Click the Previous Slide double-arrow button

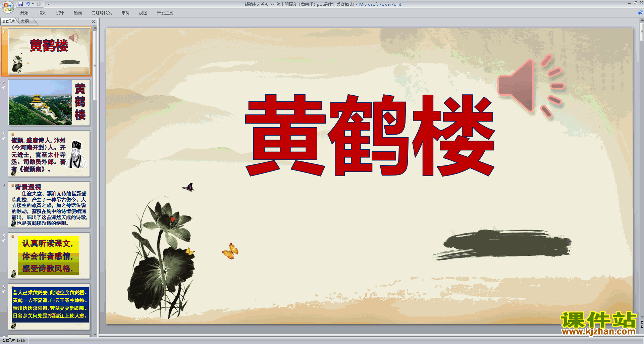click(642, 322)
